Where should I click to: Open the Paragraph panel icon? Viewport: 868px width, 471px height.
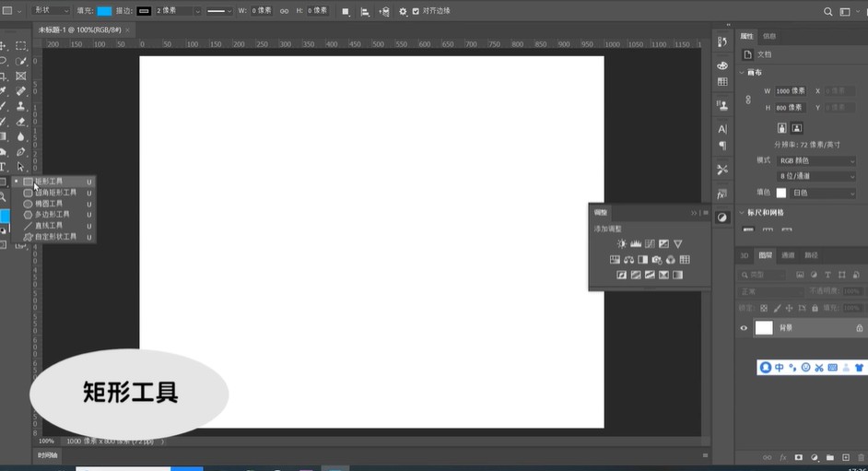pyautogui.click(x=722, y=146)
